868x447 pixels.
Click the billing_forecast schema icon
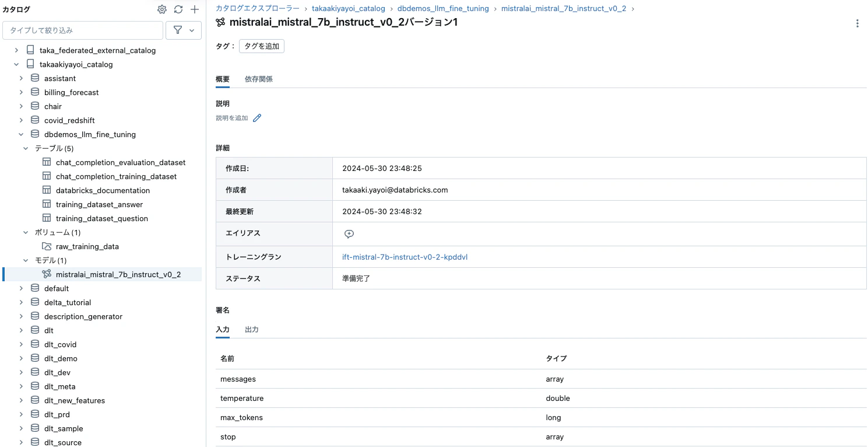pyautogui.click(x=35, y=92)
